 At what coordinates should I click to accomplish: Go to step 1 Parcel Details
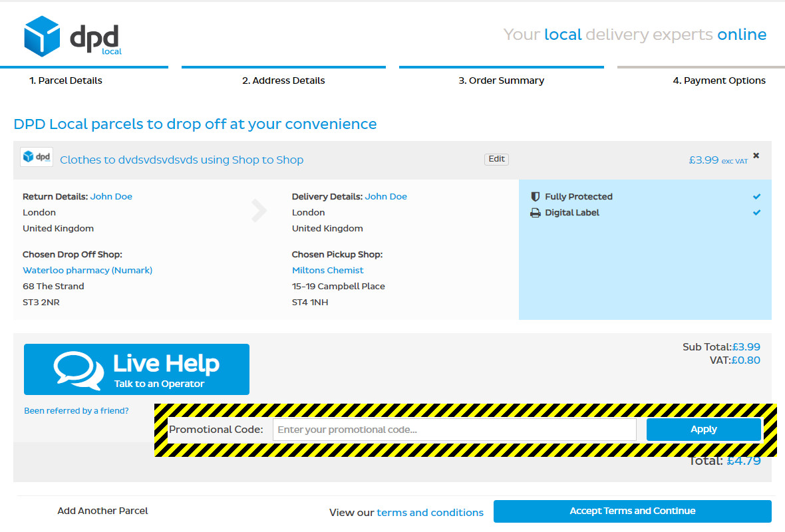(66, 80)
